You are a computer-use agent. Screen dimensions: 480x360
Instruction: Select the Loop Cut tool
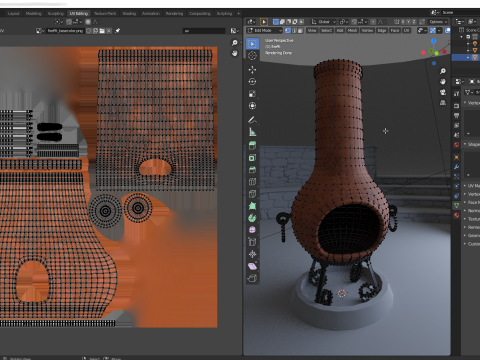[252, 182]
